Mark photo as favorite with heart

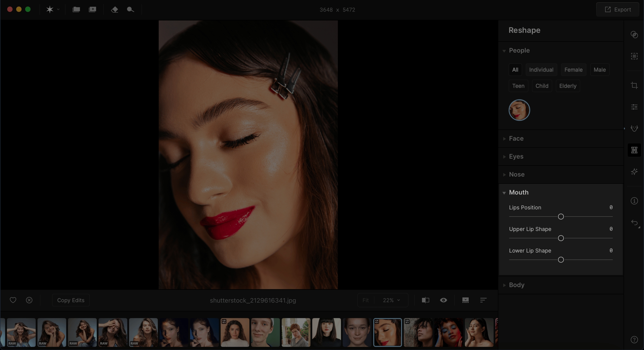pos(13,300)
